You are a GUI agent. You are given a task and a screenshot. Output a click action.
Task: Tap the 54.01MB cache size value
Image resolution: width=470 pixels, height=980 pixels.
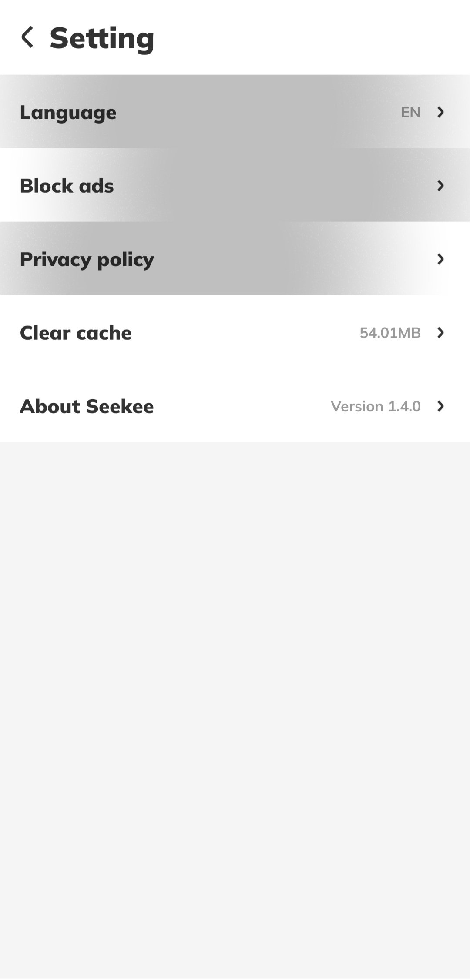pyautogui.click(x=390, y=333)
